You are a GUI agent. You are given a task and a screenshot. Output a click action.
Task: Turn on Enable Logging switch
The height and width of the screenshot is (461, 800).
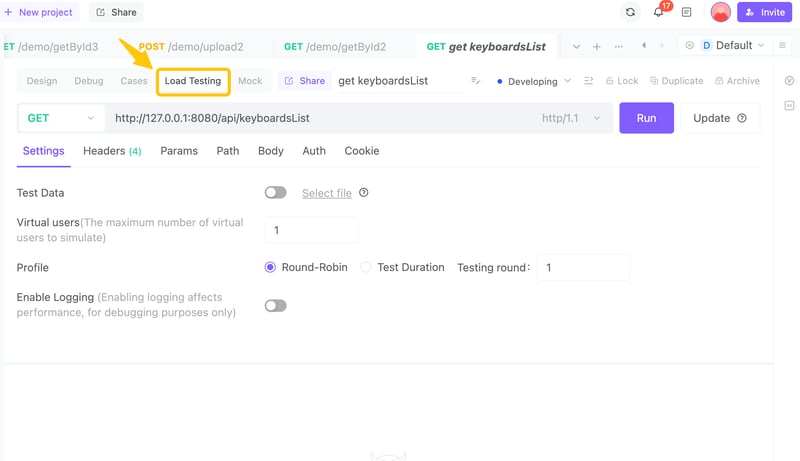tap(275, 305)
